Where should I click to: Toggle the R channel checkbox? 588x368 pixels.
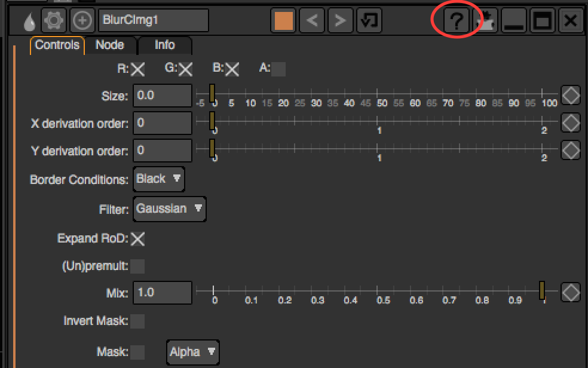pos(138,69)
